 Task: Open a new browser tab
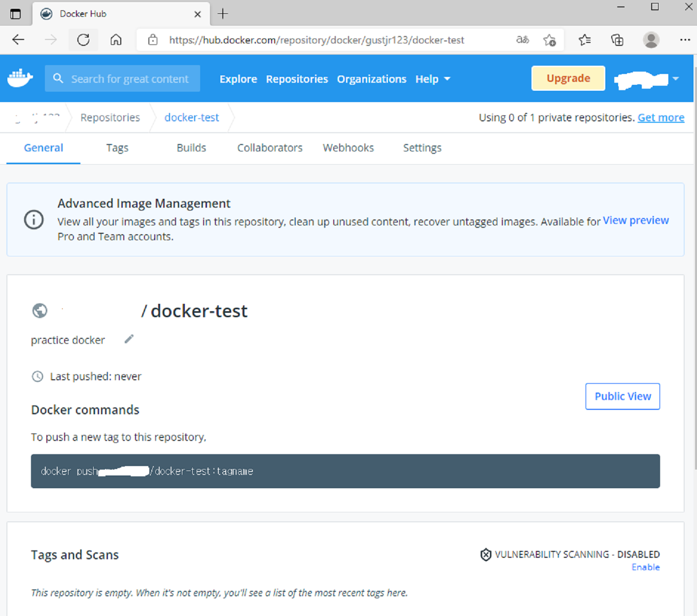pyautogui.click(x=223, y=14)
